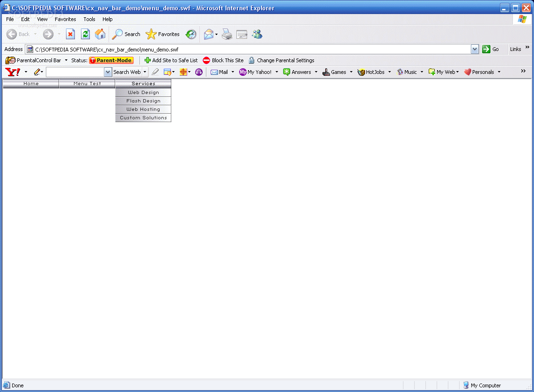Open the Messenger people icon
The image size is (534, 392).
pyautogui.click(x=257, y=34)
